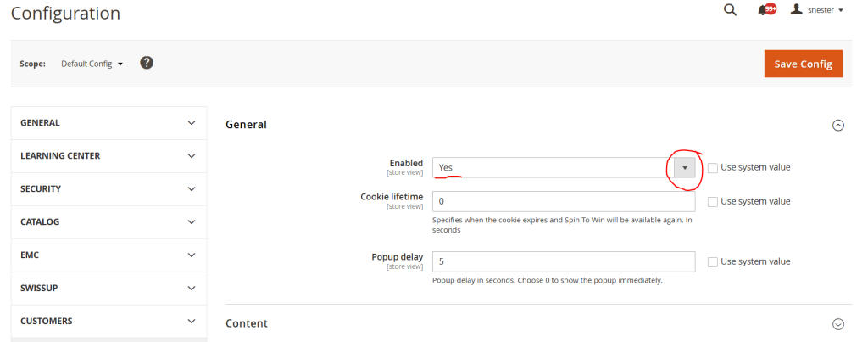Open the Default Config scope selector
Screen dimensions: 868x342
click(92, 64)
